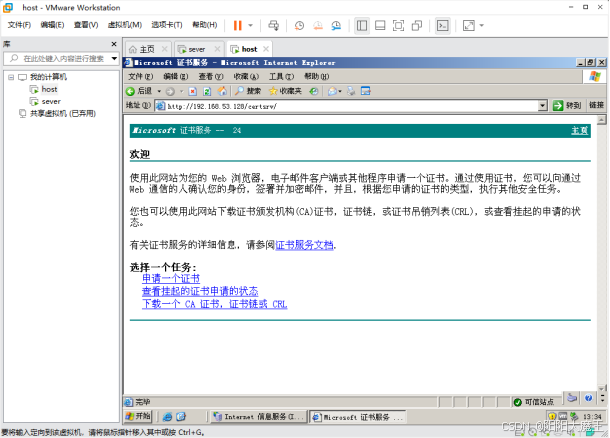
Task: Close the library panel
Action: click(114, 44)
